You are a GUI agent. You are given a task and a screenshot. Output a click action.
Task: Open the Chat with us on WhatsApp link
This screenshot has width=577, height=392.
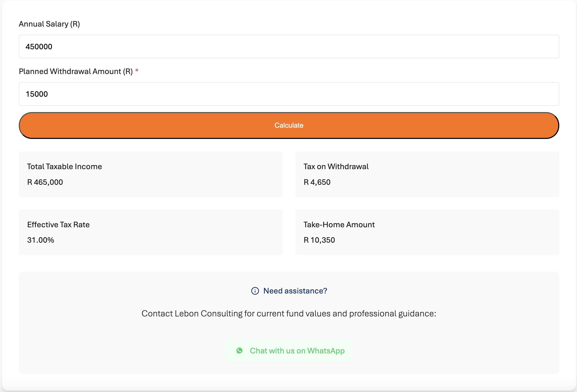click(289, 351)
